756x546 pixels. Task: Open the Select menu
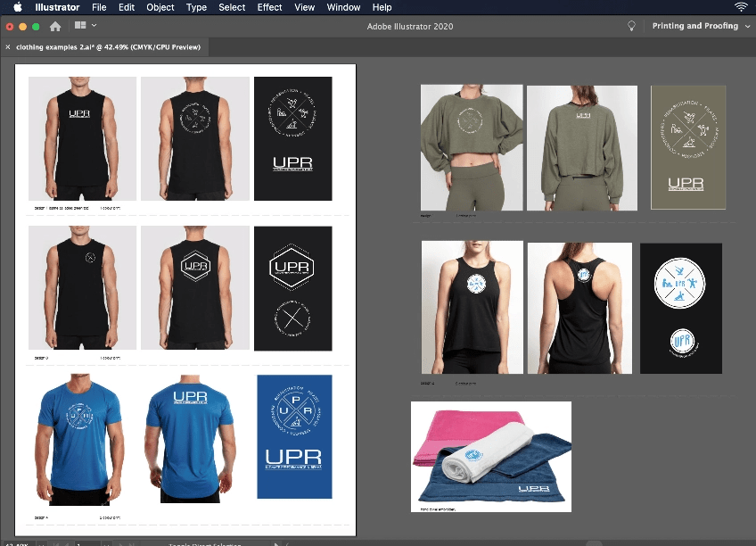(232, 7)
